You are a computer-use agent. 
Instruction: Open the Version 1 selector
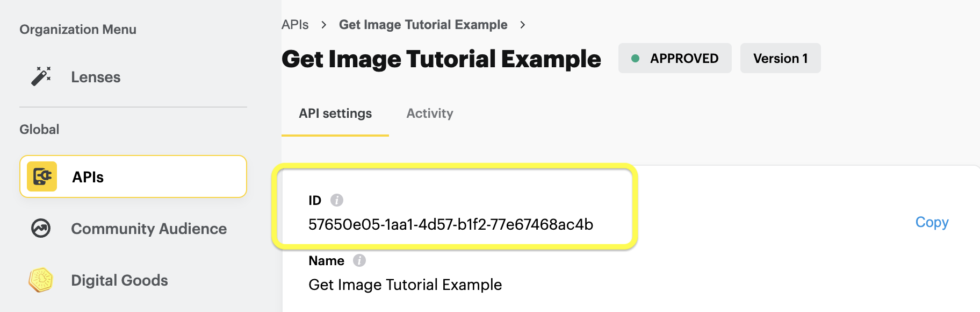[780, 58]
